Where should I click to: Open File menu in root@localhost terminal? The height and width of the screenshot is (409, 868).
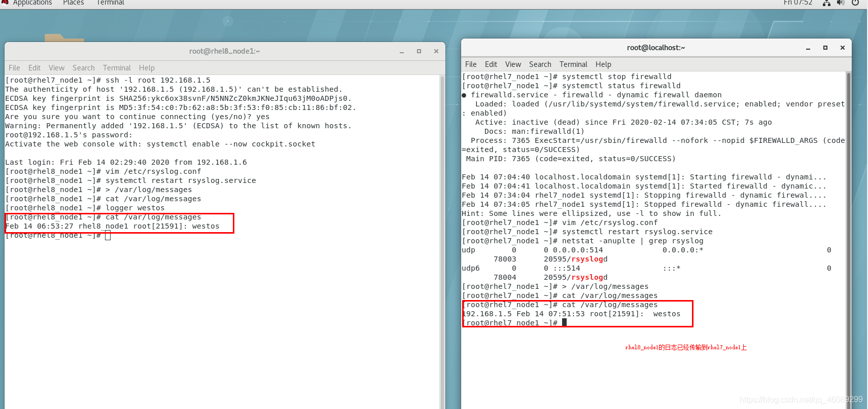(x=471, y=64)
